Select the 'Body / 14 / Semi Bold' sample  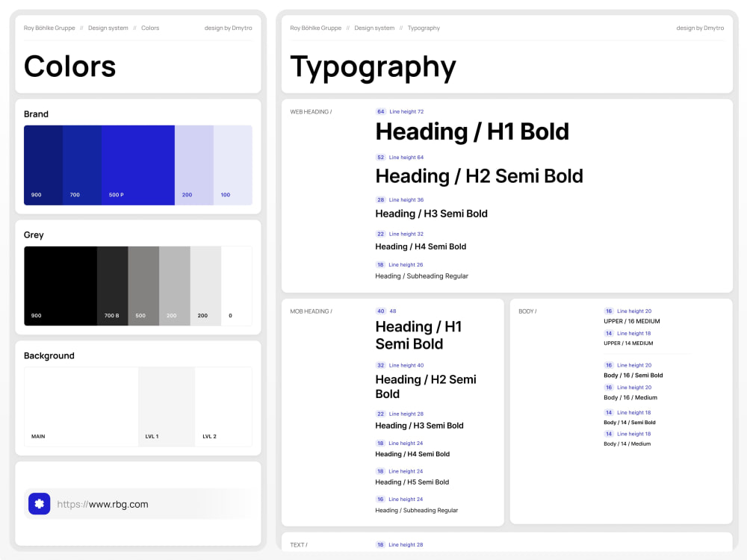click(x=629, y=423)
